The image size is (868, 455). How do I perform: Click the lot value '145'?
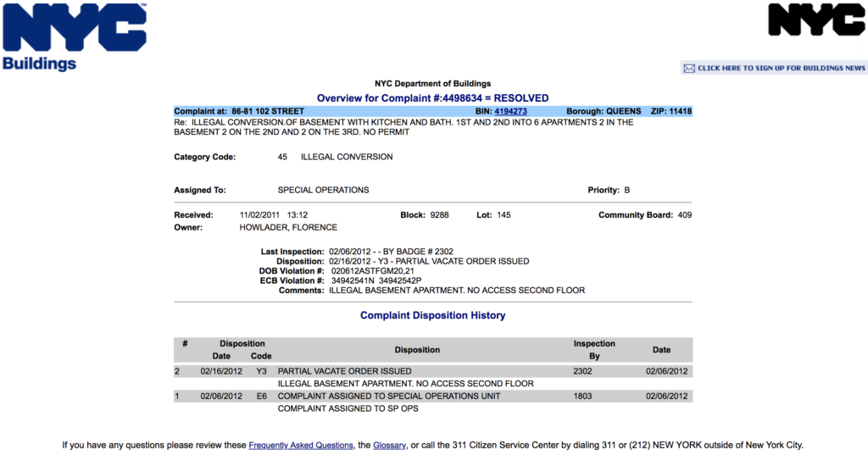pyautogui.click(x=504, y=214)
